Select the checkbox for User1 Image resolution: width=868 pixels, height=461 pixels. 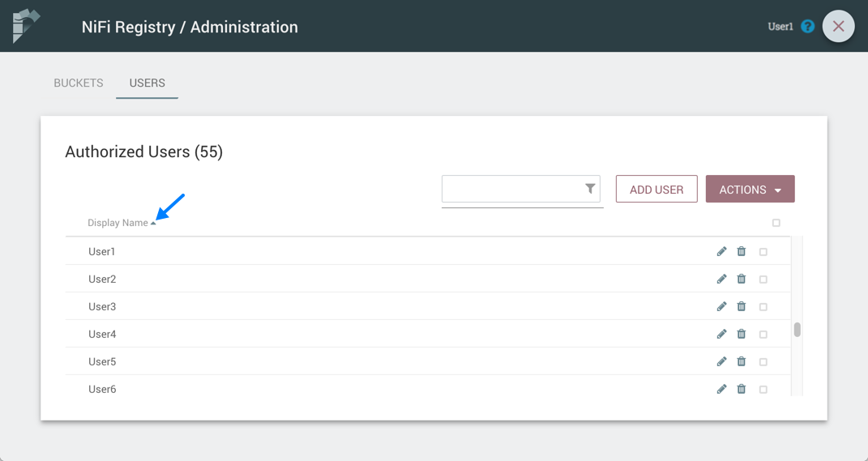click(x=763, y=252)
